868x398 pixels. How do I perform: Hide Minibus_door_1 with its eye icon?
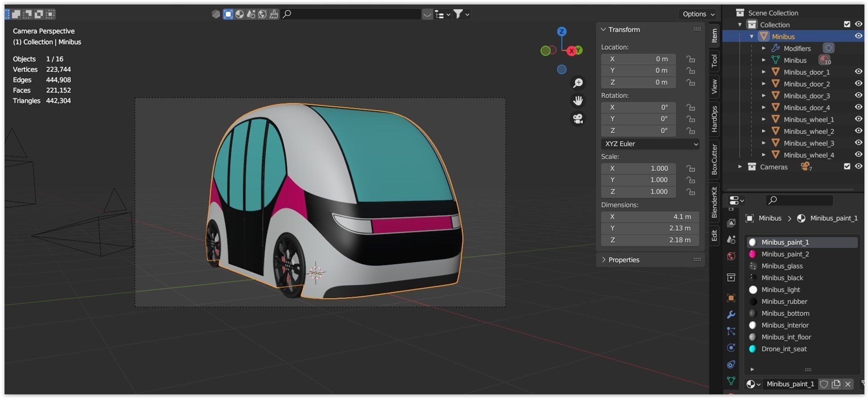tap(859, 71)
